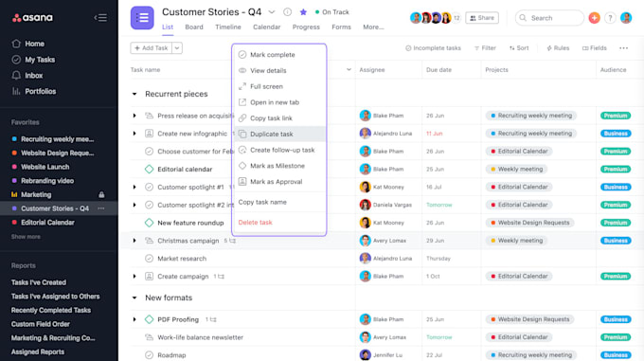Open the help question mark icon
The image size is (644, 361).
[610, 18]
